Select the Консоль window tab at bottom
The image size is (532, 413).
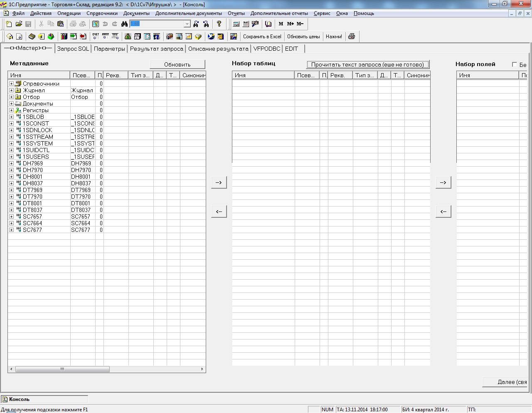pyautogui.click(x=44, y=399)
